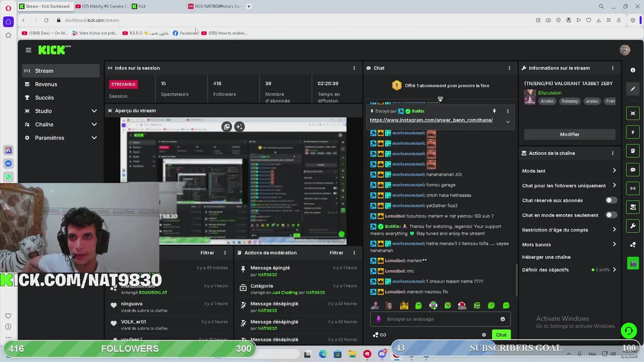The width and height of the screenshot is (644, 362).
Task: Open the Revenus sidebar page
Action: point(61,84)
